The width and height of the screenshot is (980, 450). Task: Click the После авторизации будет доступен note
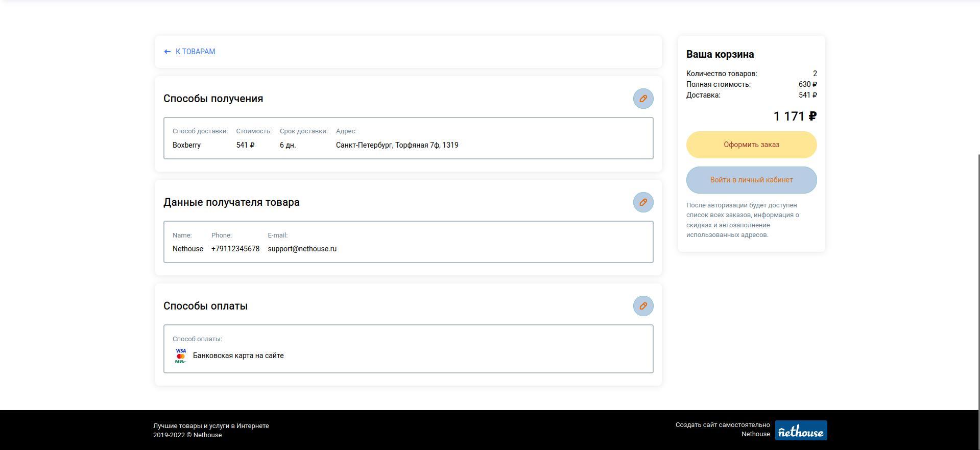743,220
